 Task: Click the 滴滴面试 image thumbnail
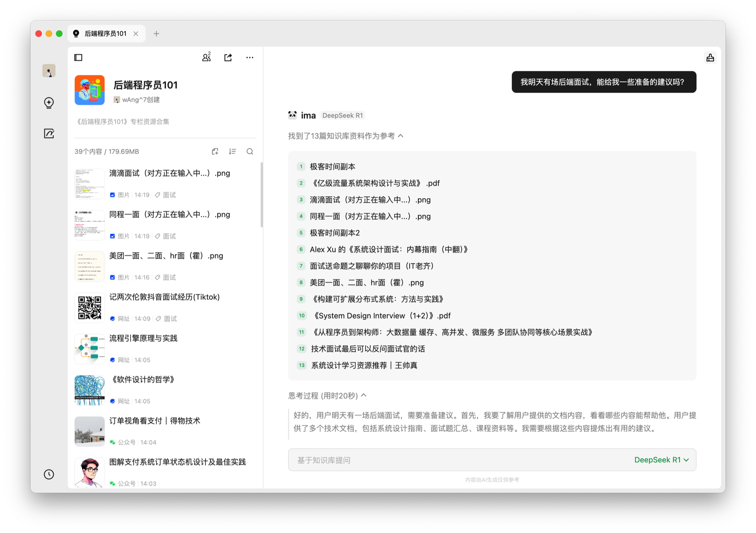tap(90, 183)
